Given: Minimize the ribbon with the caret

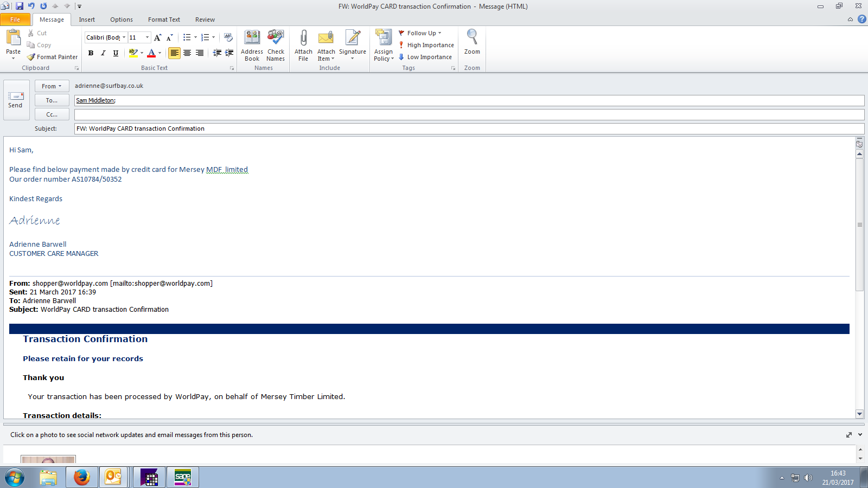Looking at the screenshot, I should pos(850,20).
